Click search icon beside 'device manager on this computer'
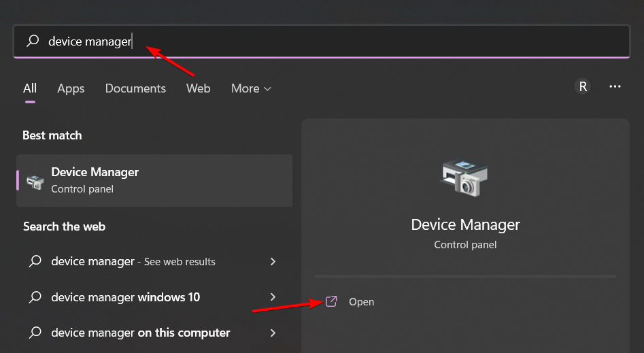This screenshot has width=644, height=353. (x=35, y=332)
